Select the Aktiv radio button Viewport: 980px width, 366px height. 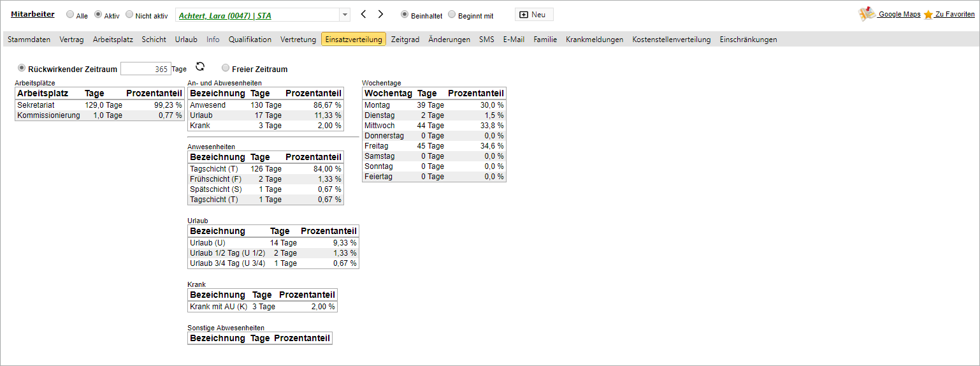pos(98,14)
